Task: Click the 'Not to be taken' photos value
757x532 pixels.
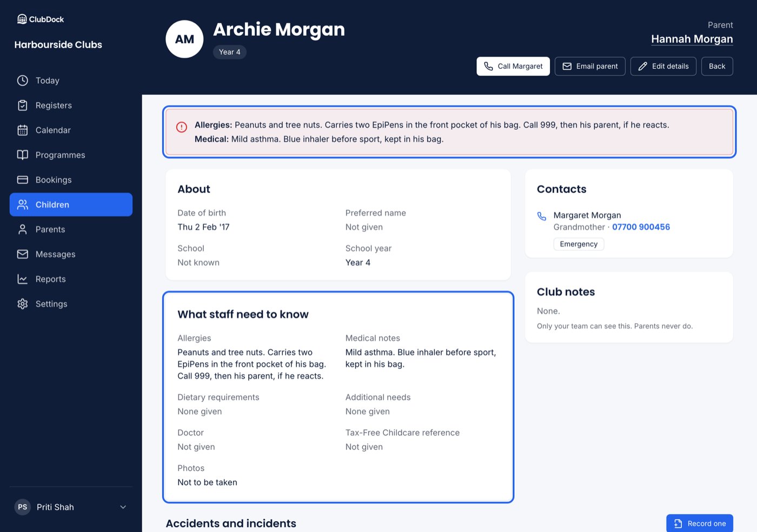Action: [207, 482]
